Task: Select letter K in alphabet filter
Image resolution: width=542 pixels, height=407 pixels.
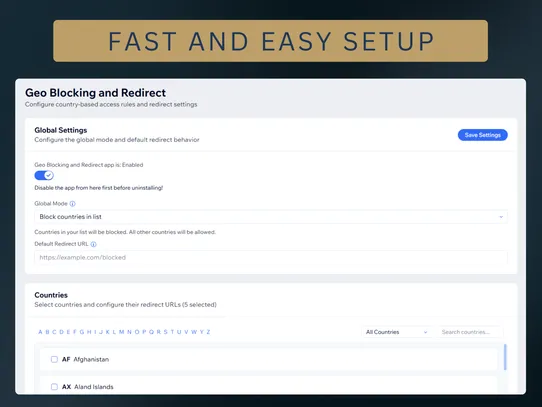Action: pyautogui.click(x=108, y=332)
